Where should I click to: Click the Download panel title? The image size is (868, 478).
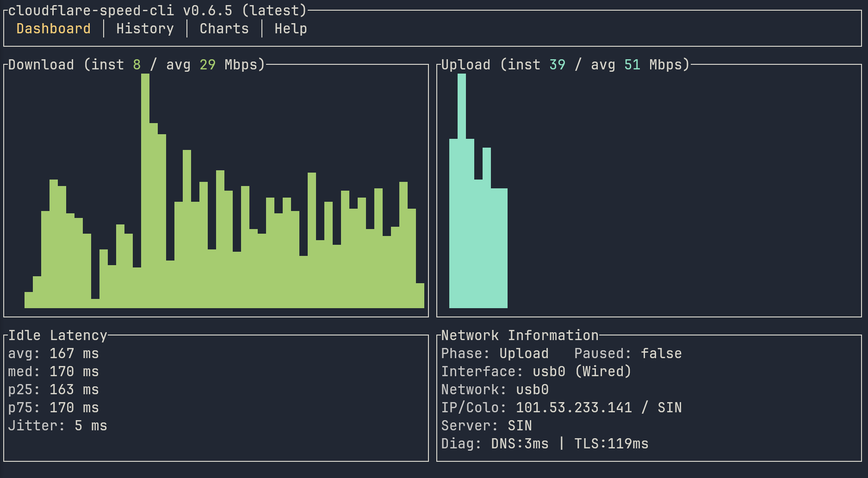137,64
